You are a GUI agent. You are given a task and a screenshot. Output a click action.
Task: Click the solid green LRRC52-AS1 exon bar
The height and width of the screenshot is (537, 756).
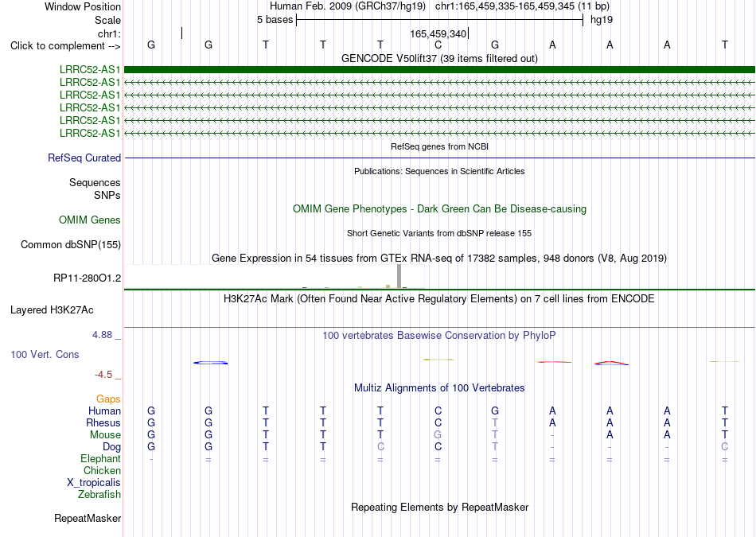(439, 69)
